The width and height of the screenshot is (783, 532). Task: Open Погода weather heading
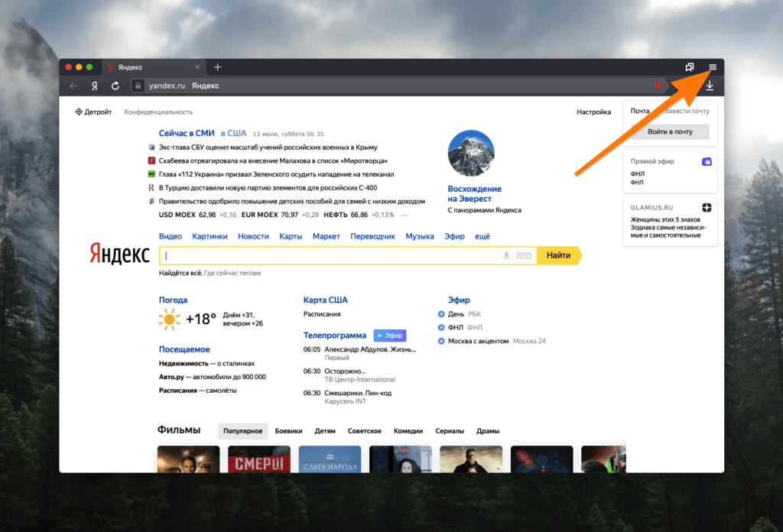(x=173, y=300)
